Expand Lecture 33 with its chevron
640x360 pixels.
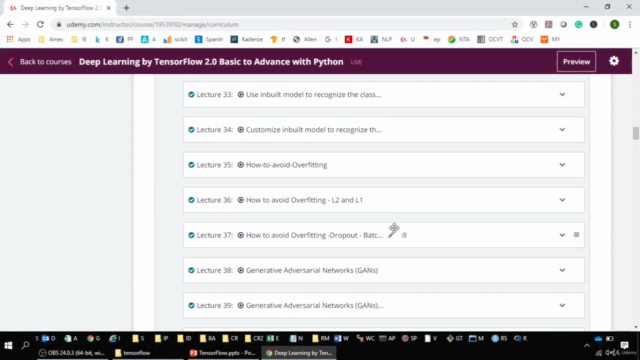coord(562,94)
